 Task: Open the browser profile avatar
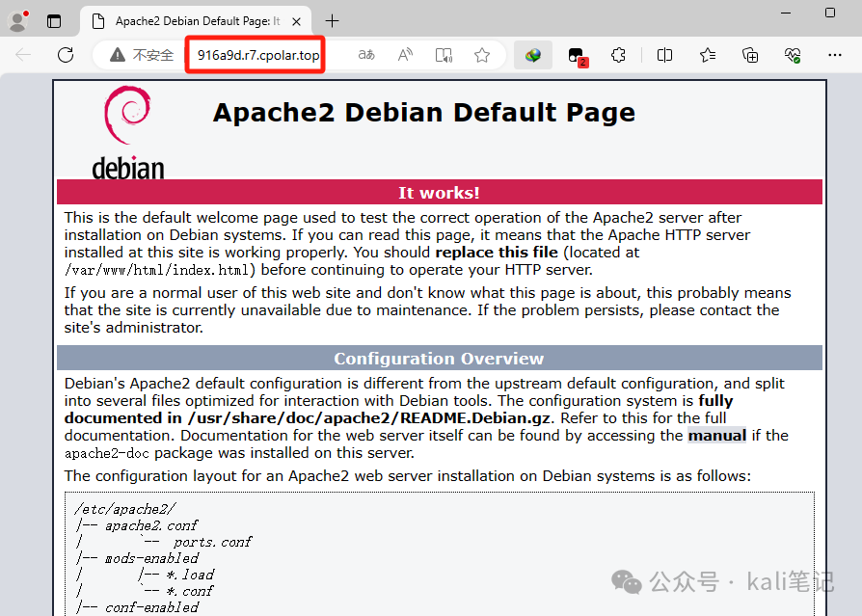pos(18,21)
